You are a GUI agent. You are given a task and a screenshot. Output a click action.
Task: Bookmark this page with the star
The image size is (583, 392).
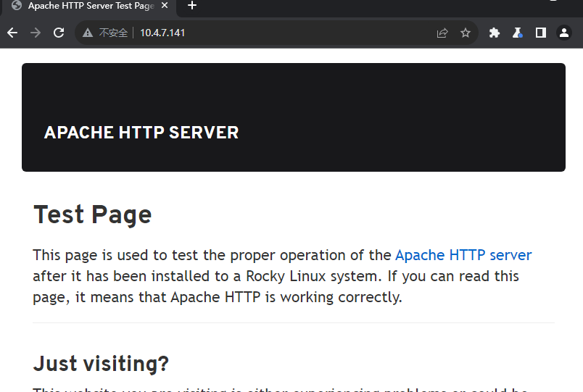[x=466, y=33]
